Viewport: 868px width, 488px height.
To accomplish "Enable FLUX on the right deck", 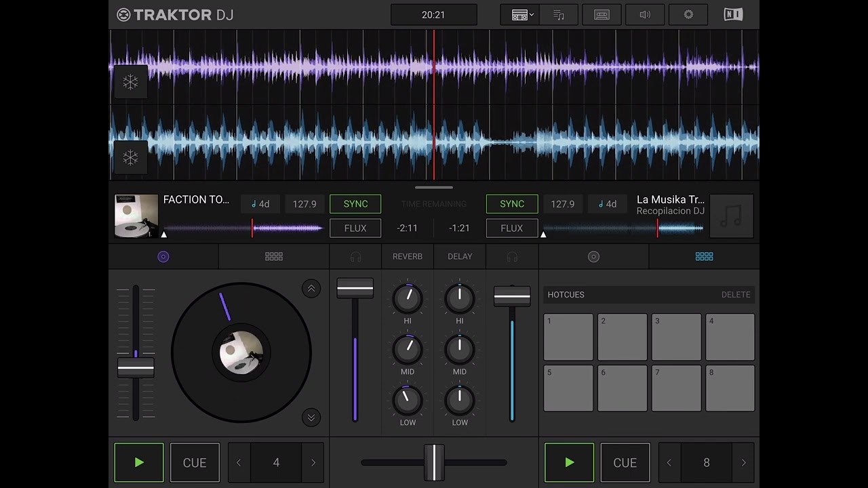I will pos(512,228).
